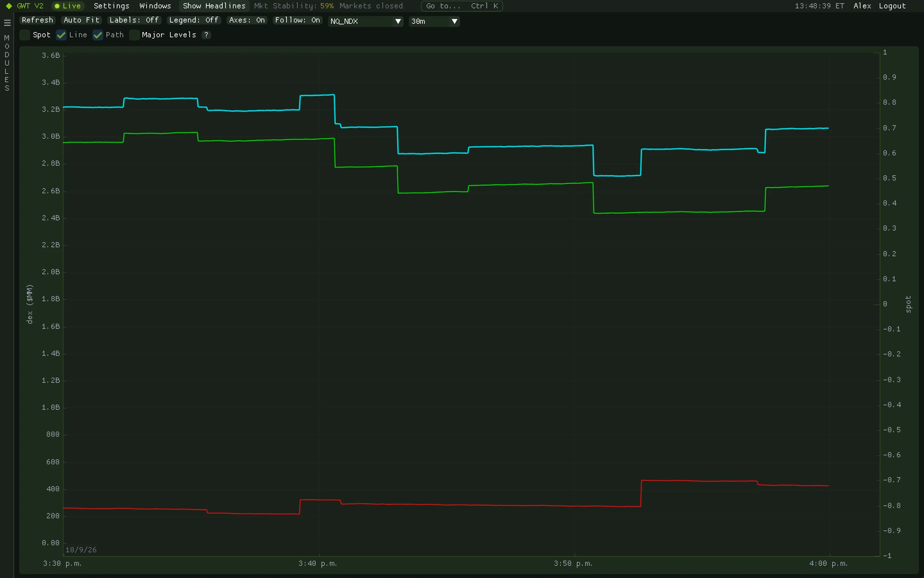924x578 pixels.
Task: Click the 13:48:39 ET clock
Action: (x=819, y=6)
